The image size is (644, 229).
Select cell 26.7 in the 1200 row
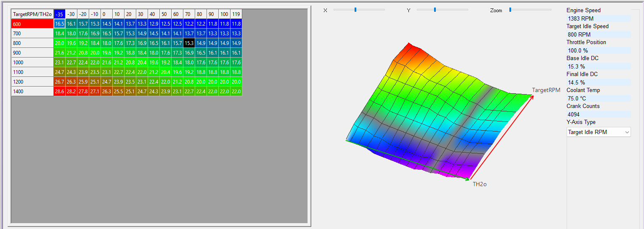coord(59,82)
